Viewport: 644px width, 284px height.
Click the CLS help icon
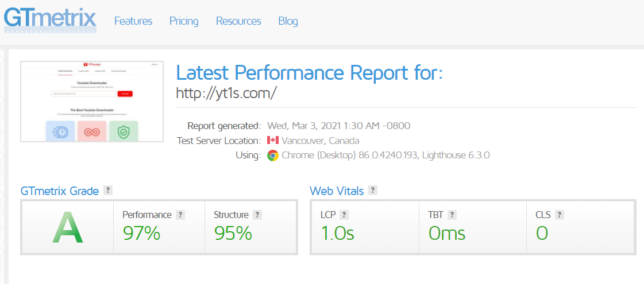[559, 215]
